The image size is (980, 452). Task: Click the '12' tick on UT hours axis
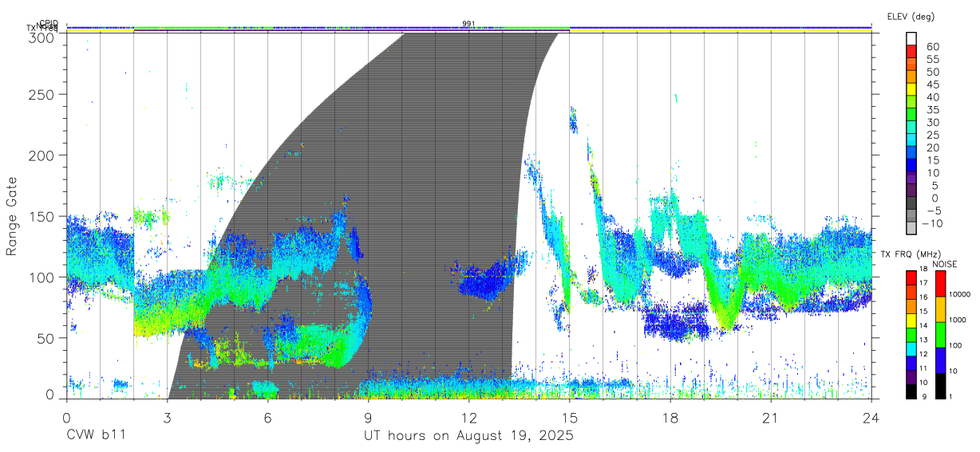(469, 418)
